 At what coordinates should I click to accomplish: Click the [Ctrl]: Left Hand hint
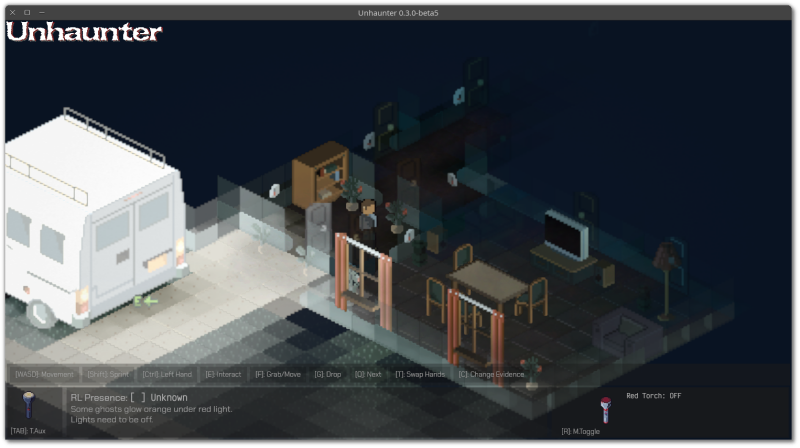point(167,375)
